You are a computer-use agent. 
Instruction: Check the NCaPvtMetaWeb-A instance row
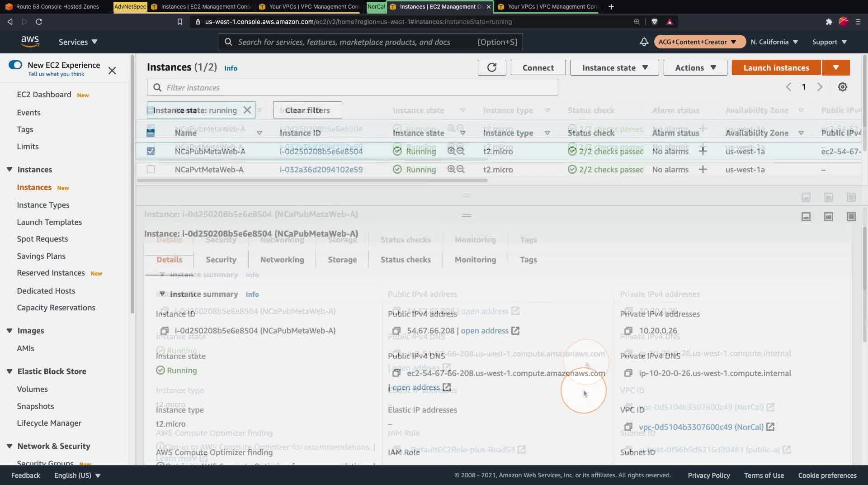[x=151, y=169]
